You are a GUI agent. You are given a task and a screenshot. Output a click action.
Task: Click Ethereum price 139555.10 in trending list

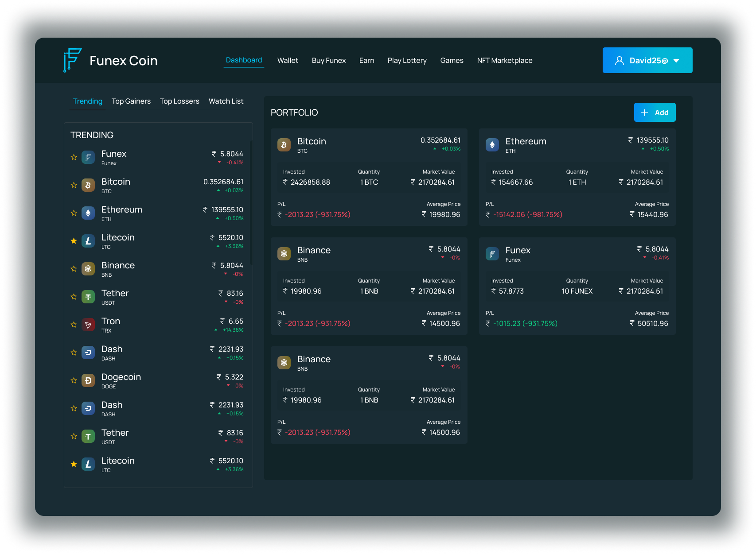click(223, 209)
